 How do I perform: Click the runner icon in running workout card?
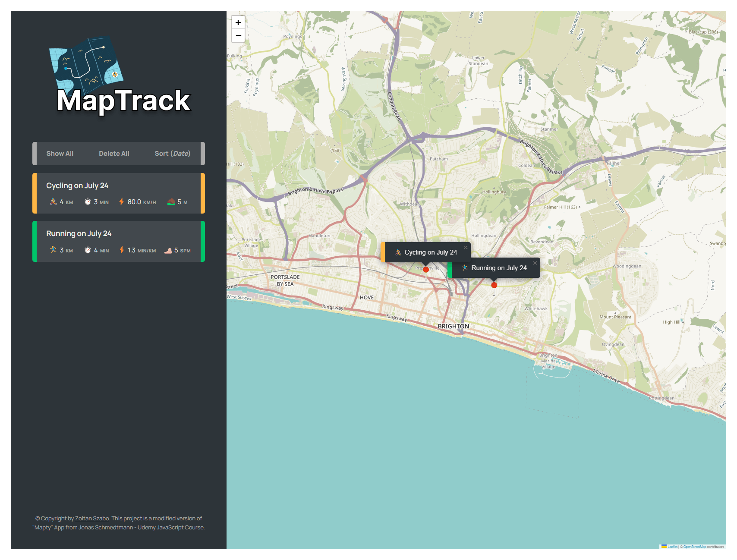(53, 250)
